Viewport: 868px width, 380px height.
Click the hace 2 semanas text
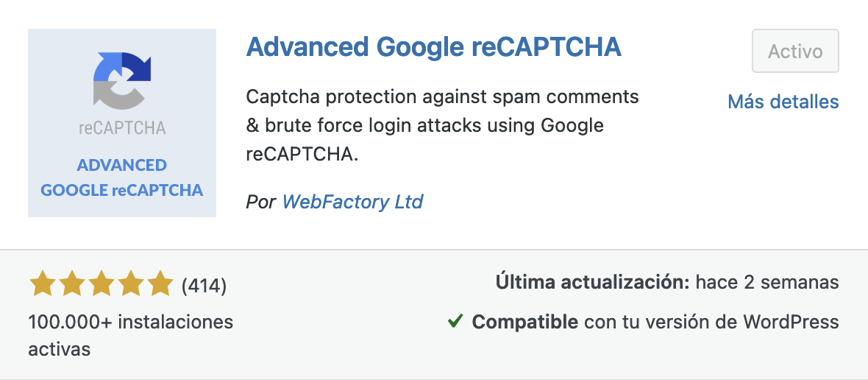(x=767, y=283)
